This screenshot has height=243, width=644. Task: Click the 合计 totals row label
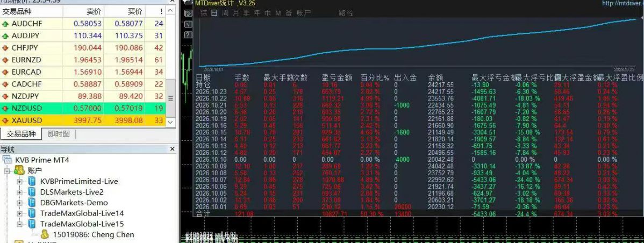coord(203,213)
